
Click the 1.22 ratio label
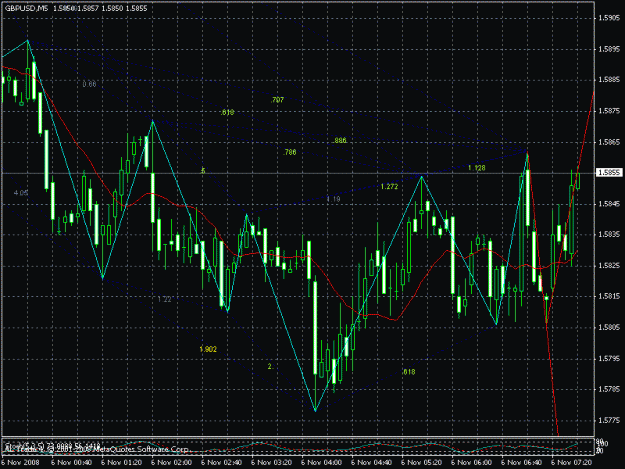(164, 299)
